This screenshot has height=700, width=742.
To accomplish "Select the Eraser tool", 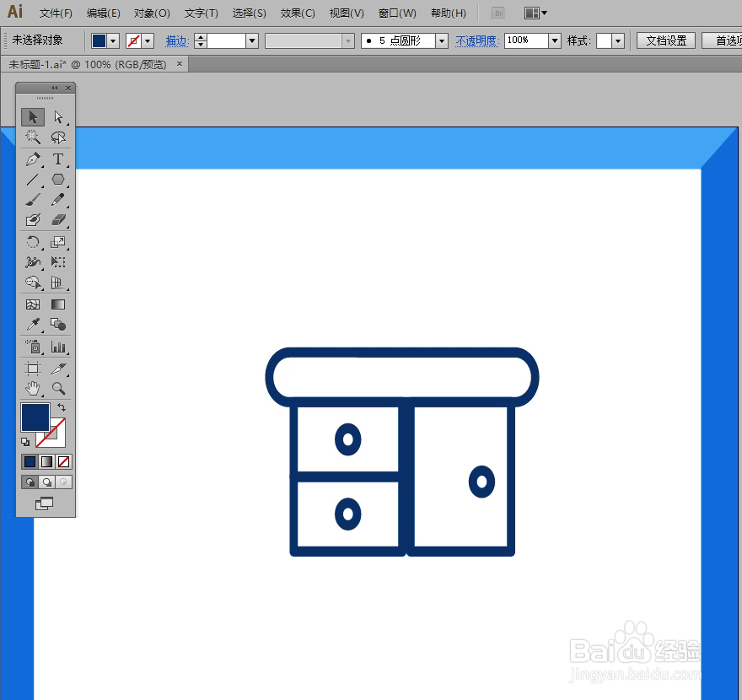I will (58, 220).
